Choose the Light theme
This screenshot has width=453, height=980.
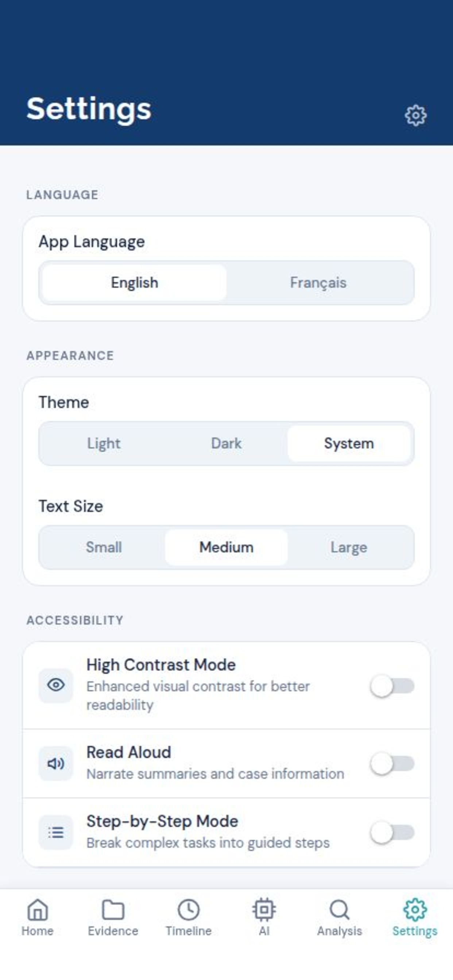(x=104, y=443)
